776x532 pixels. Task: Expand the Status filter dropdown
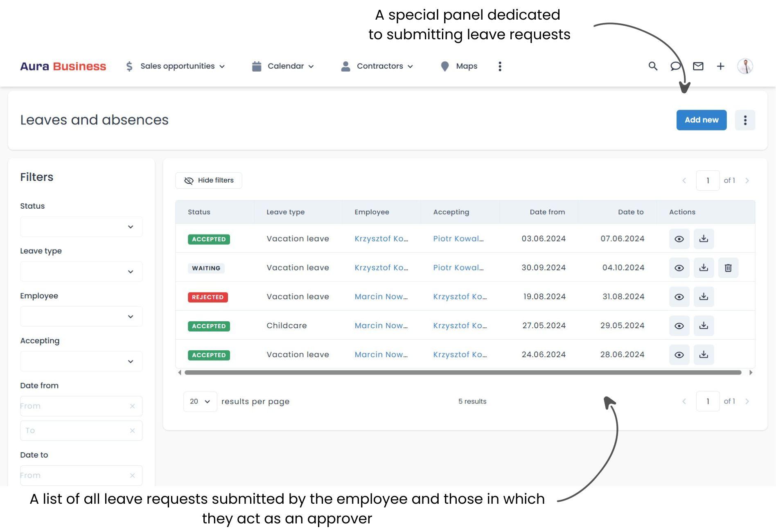click(x=81, y=226)
